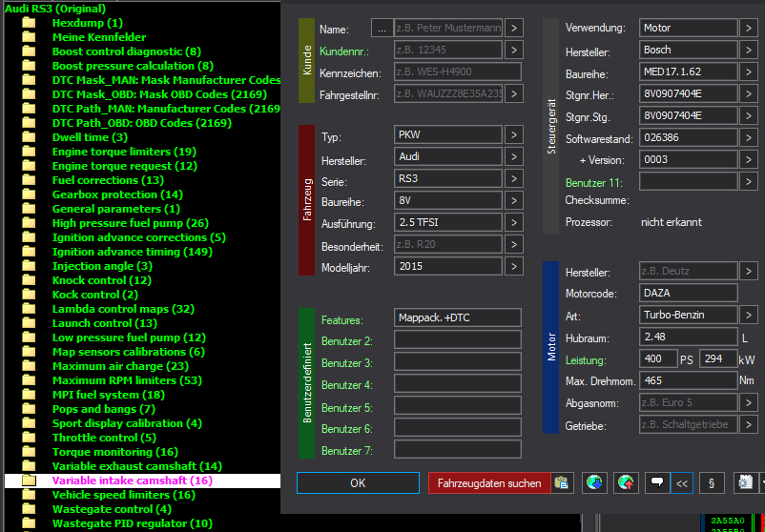Select the DTC Path_OBD: OBD Codes (2169) folder
This screenshot has height=532, width=765.
[x=142, y=123]
